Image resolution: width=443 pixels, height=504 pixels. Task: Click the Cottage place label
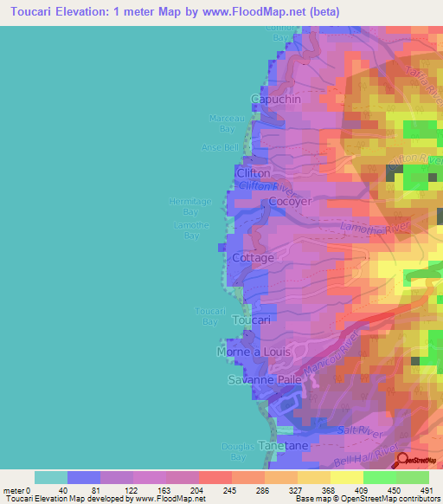(254, 258)
